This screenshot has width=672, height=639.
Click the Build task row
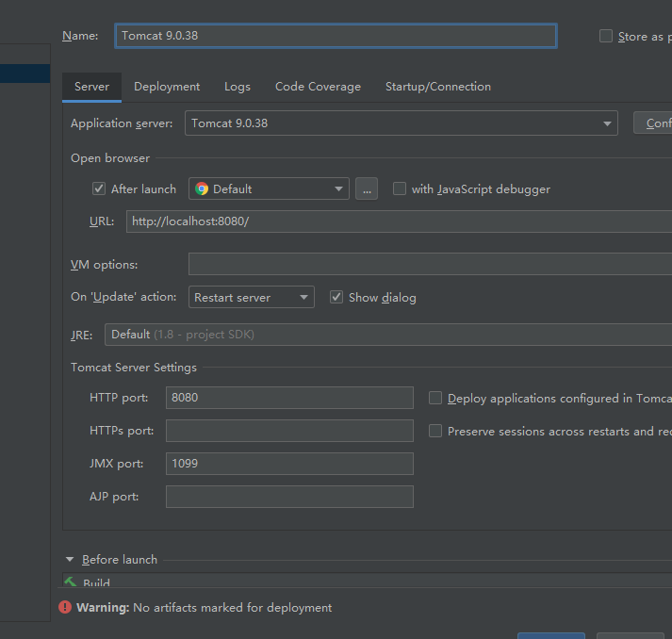point(368,582)
